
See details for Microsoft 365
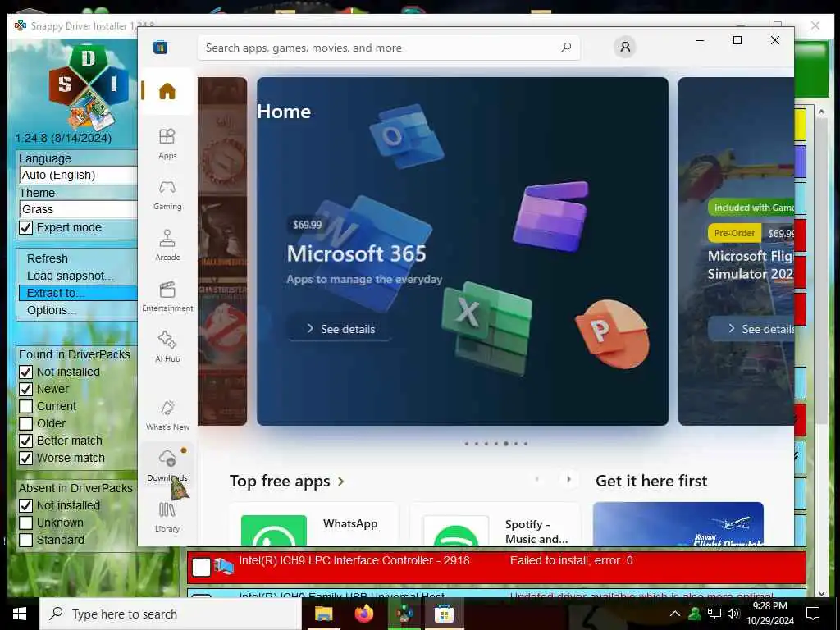click(x=340, y=329)
